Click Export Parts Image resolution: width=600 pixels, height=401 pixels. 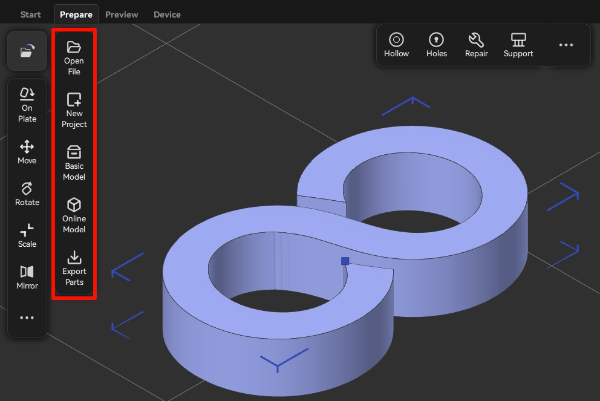74,269
